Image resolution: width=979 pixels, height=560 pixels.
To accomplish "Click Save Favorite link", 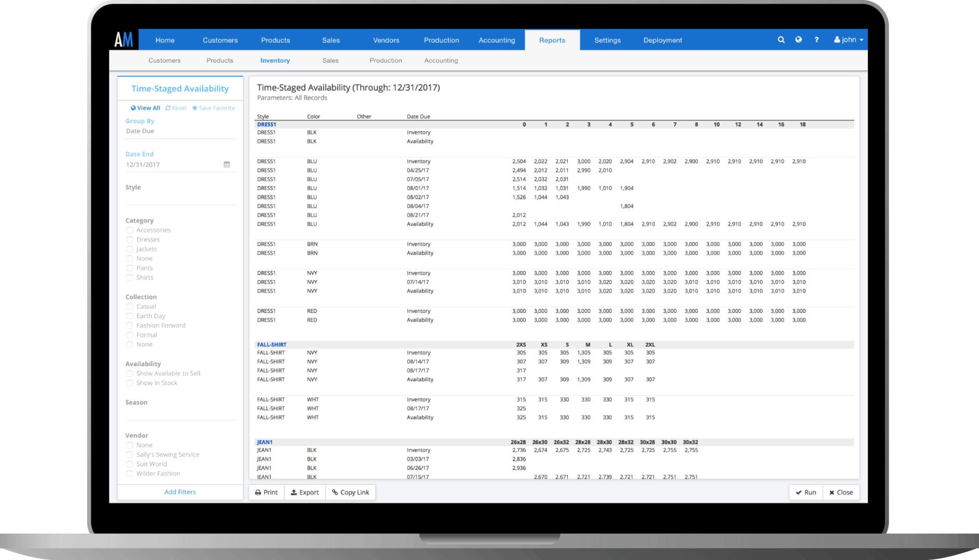I will tap(213, 108).
